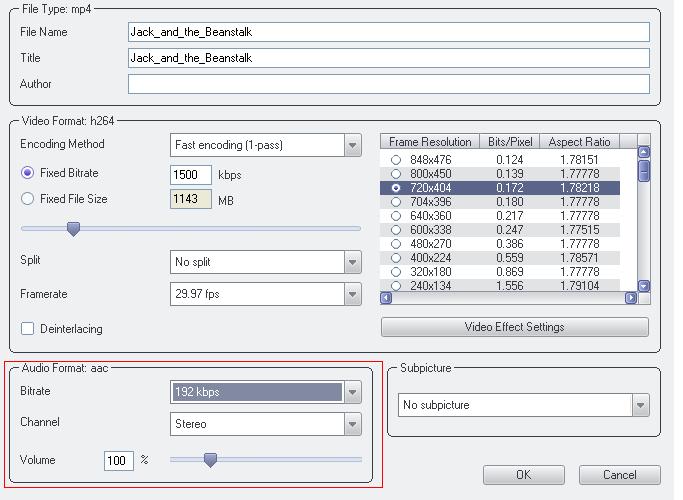Expand the audio Bitrate dropdown
Screen dimensions: 683x500
[352, 392]
